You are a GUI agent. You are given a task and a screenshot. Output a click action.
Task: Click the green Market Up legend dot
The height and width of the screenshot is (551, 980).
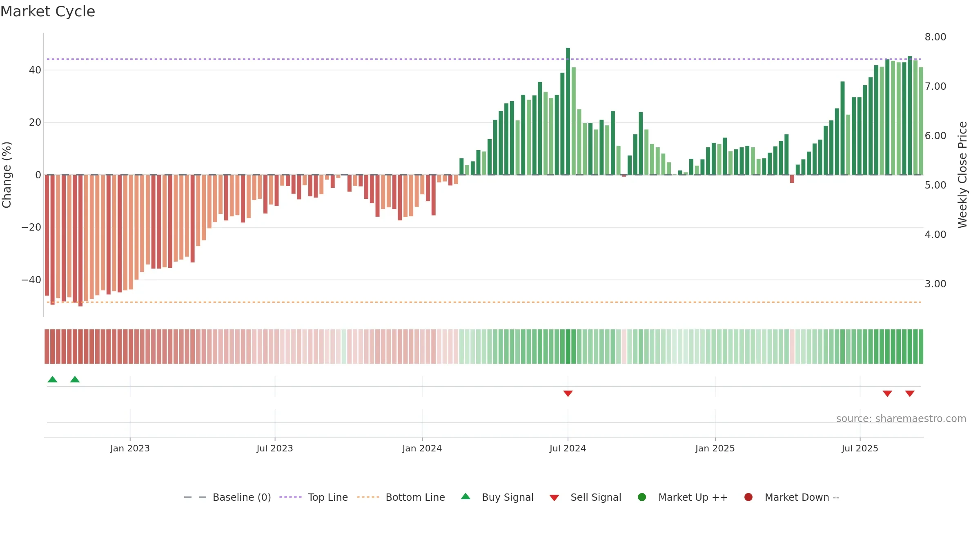point(642,497)
